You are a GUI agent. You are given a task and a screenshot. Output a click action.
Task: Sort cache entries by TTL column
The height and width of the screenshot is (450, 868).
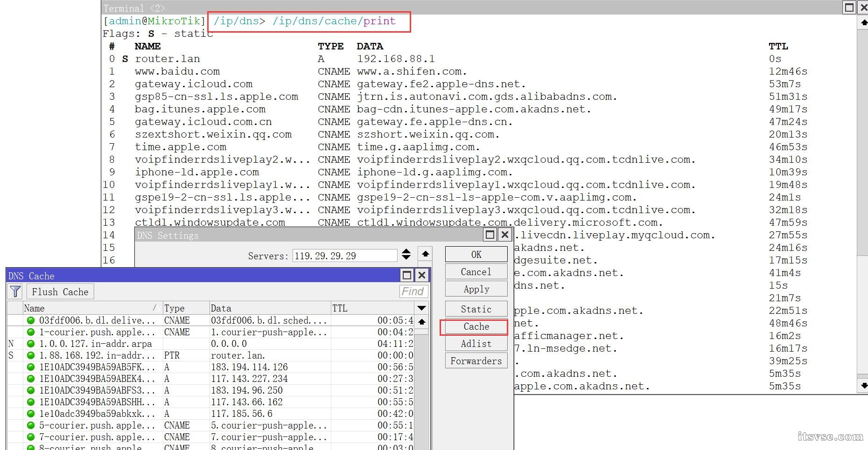pos(372,308)
